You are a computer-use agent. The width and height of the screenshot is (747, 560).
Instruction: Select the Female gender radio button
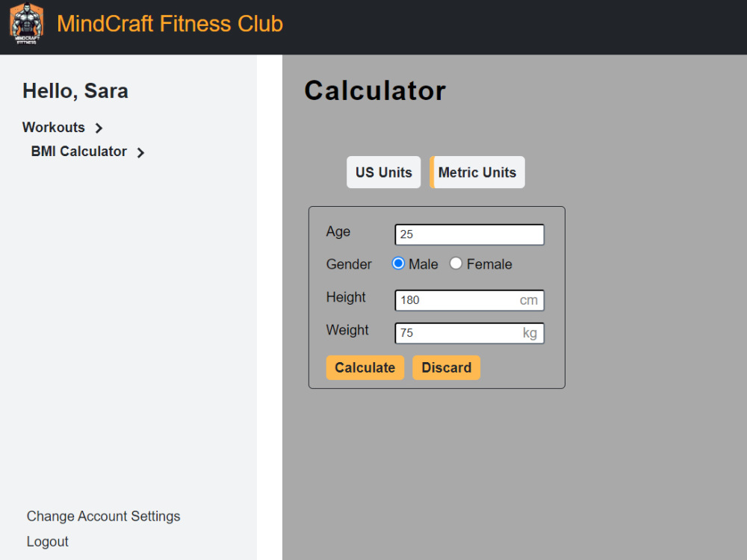tap(456, 264)
